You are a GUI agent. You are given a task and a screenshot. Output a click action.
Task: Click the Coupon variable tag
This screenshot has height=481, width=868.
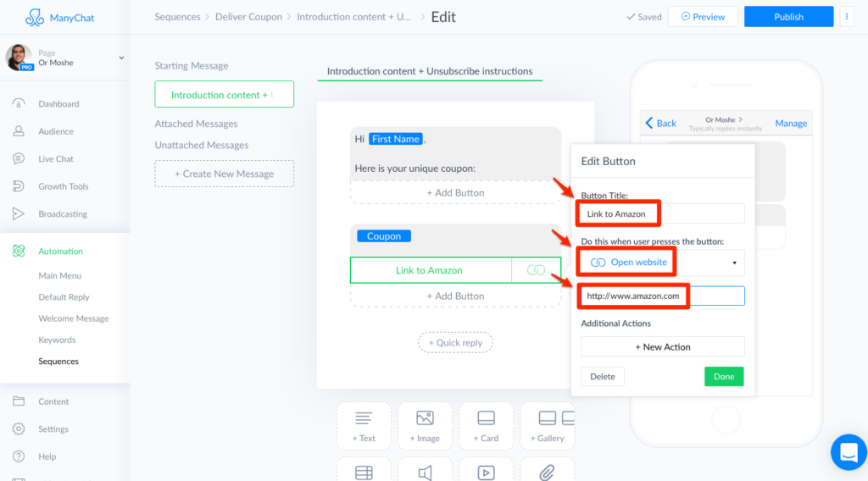384,236
